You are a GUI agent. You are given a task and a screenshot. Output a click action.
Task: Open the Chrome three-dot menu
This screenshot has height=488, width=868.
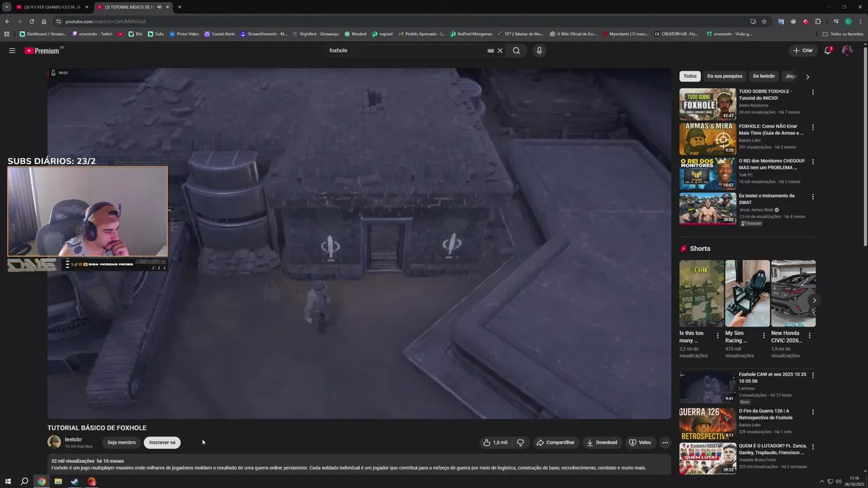point(861,21)
